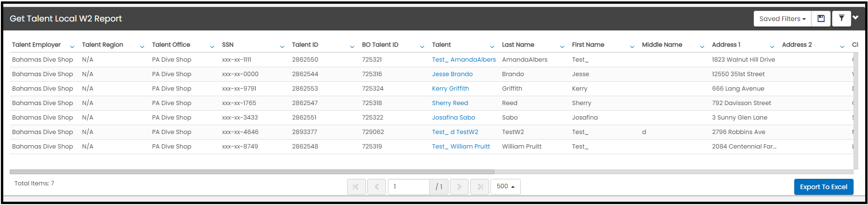Open the Josafina Sabo talent link
Viewport: 868px width, 205px height.
coord(454,118)
